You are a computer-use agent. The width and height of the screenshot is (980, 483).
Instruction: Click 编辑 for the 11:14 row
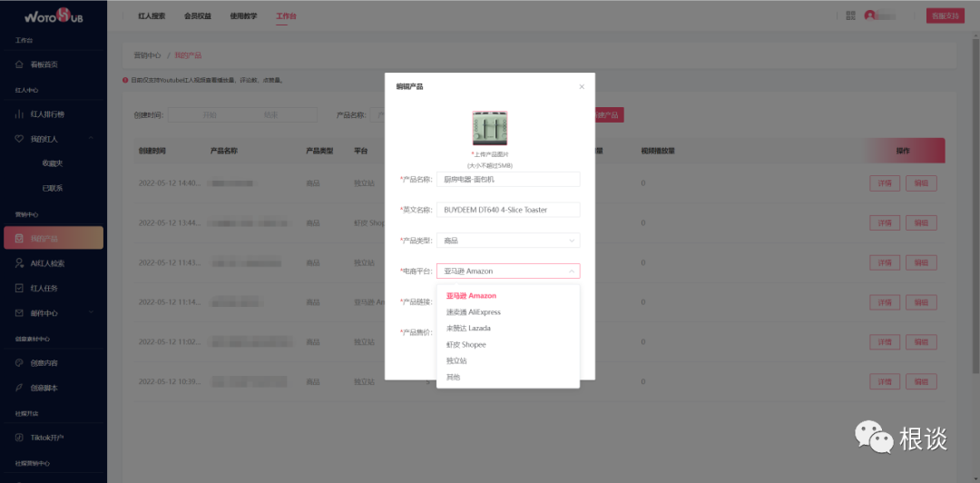click(x=921, y=302)
